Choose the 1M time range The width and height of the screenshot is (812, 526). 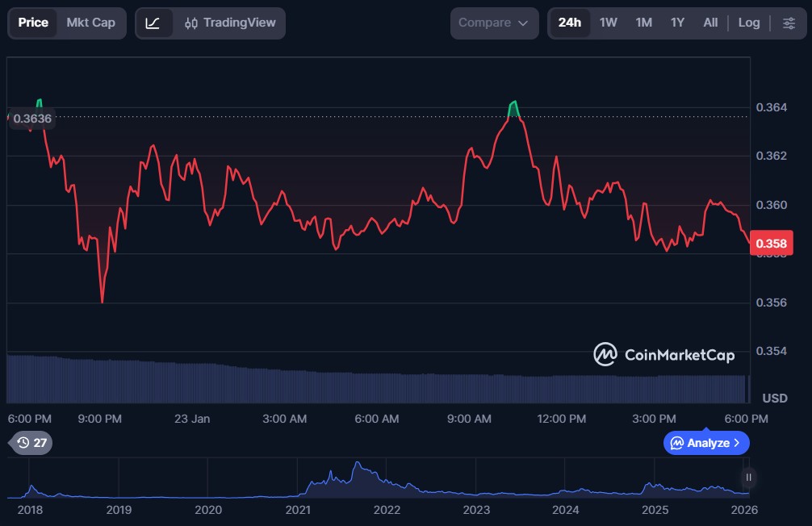643,23
